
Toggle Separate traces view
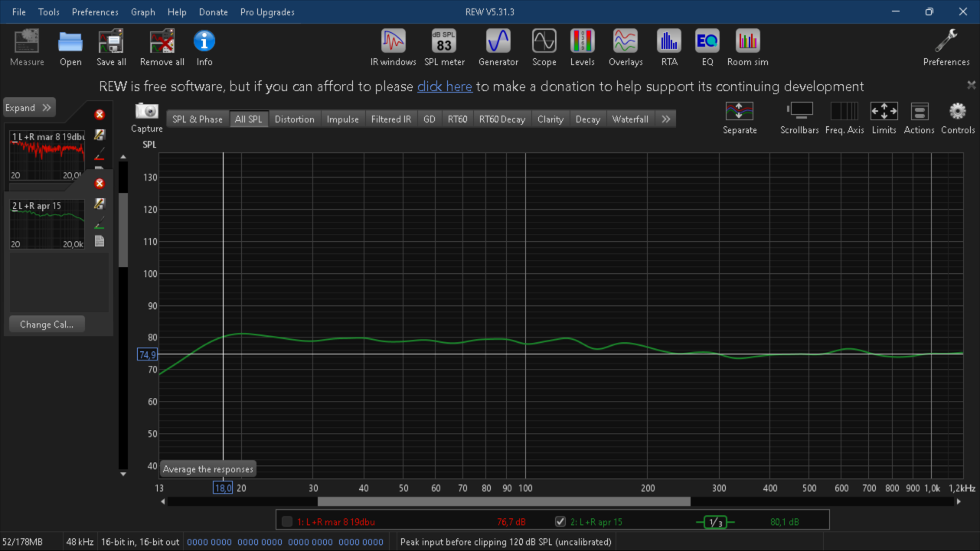point(740,119)
